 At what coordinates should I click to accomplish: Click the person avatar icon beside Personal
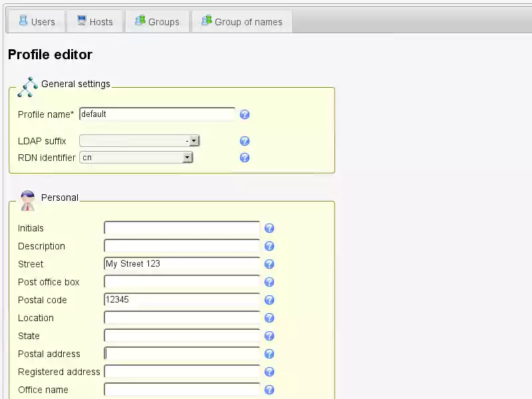pos(27,200)
